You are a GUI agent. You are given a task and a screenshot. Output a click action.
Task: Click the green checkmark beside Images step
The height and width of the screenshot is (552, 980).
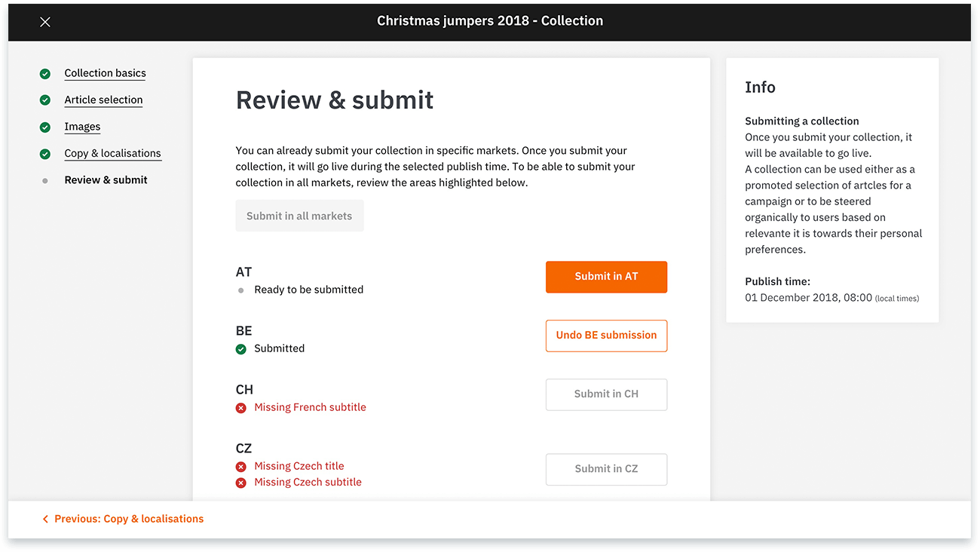(x=44, y=127)
